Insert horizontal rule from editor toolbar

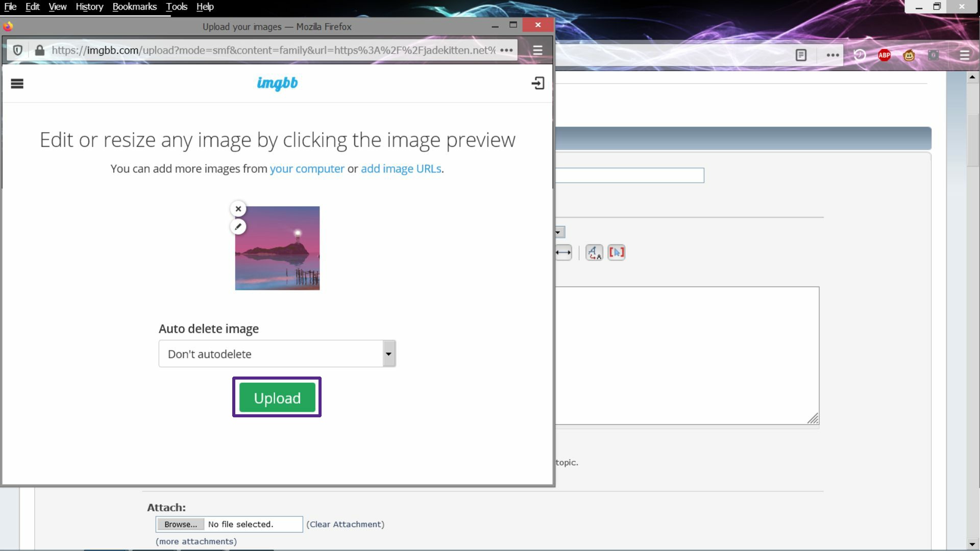point(563,253)
